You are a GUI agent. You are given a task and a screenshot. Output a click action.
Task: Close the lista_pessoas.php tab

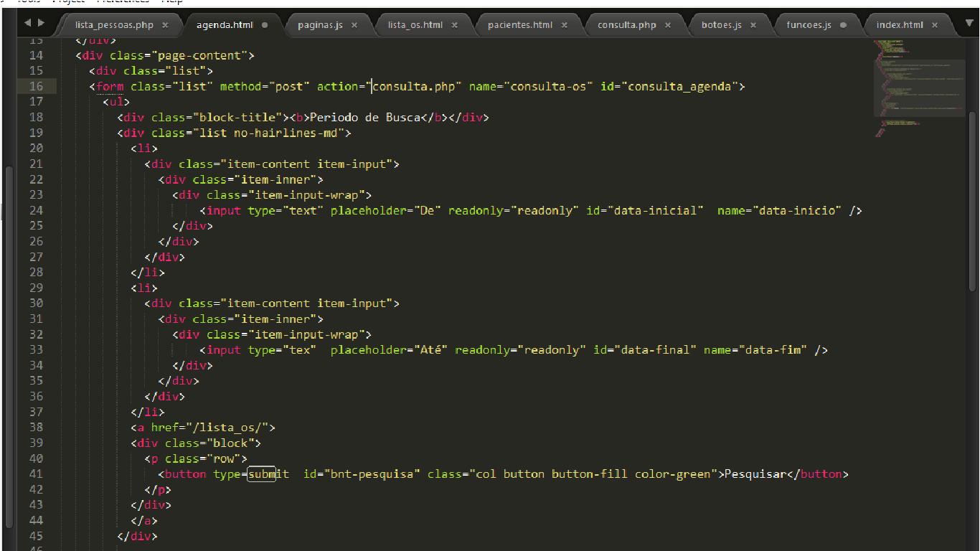click(165, 25)
